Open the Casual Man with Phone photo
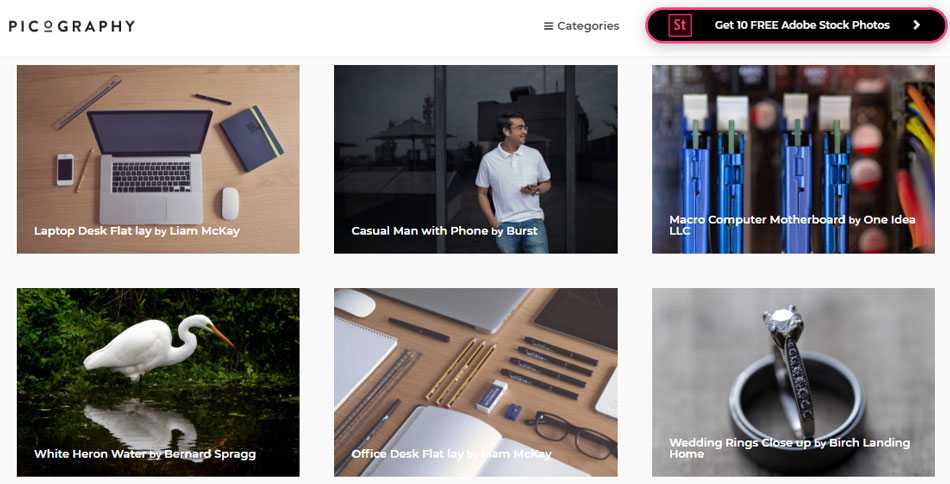 point(476,159)
